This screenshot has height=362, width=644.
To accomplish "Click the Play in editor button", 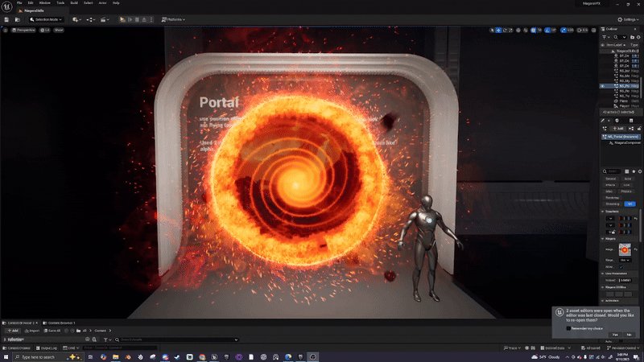I will [x=122, y=19].
